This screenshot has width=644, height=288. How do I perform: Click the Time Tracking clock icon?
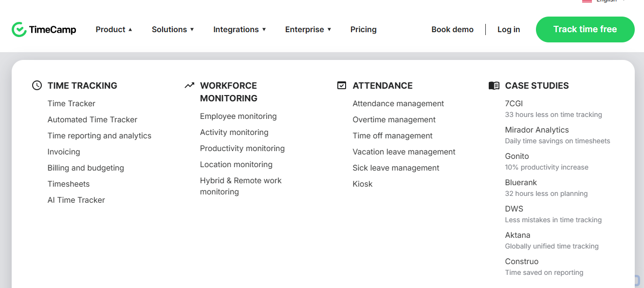pyautogui.click(x=37, y=86)
